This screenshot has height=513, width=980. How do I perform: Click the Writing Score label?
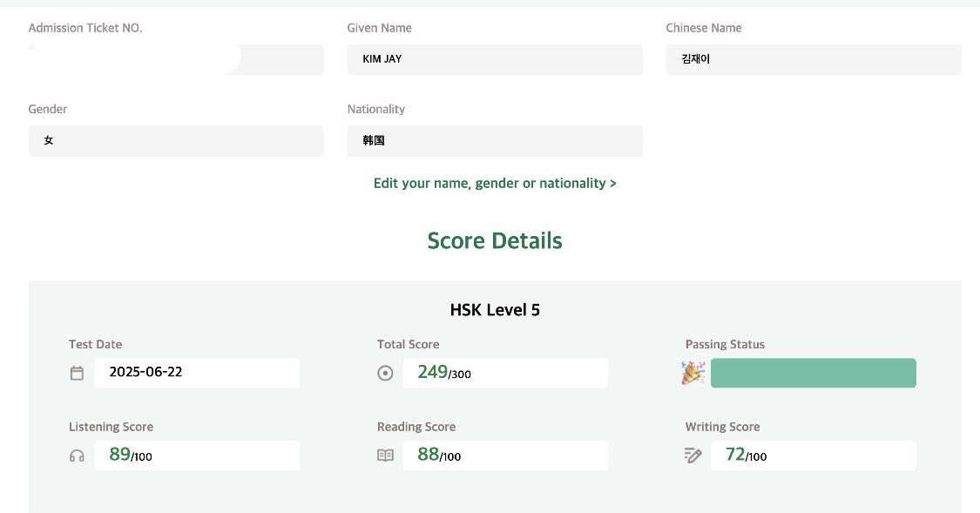coord(722,427)
